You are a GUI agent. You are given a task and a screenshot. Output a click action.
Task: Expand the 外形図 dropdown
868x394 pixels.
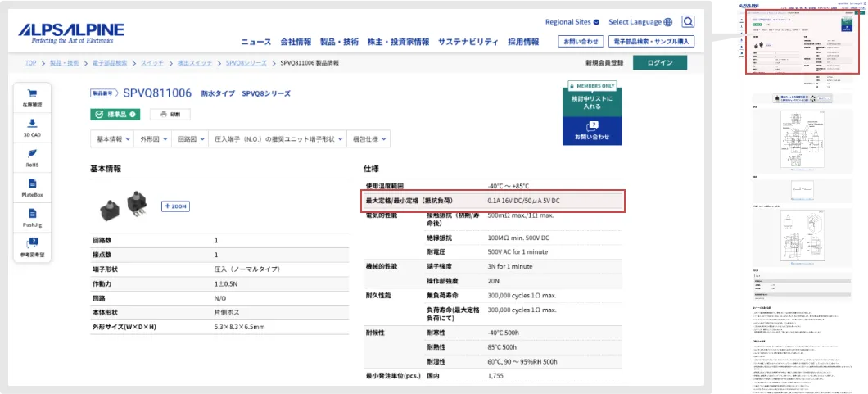pyautogui.click(x=153, y=139)
